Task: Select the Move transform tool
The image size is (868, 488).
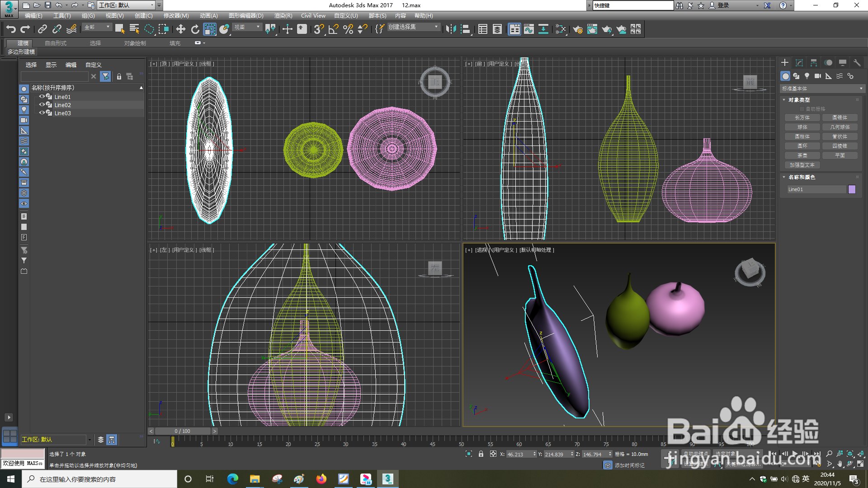Action: click(x=181, y=29)
